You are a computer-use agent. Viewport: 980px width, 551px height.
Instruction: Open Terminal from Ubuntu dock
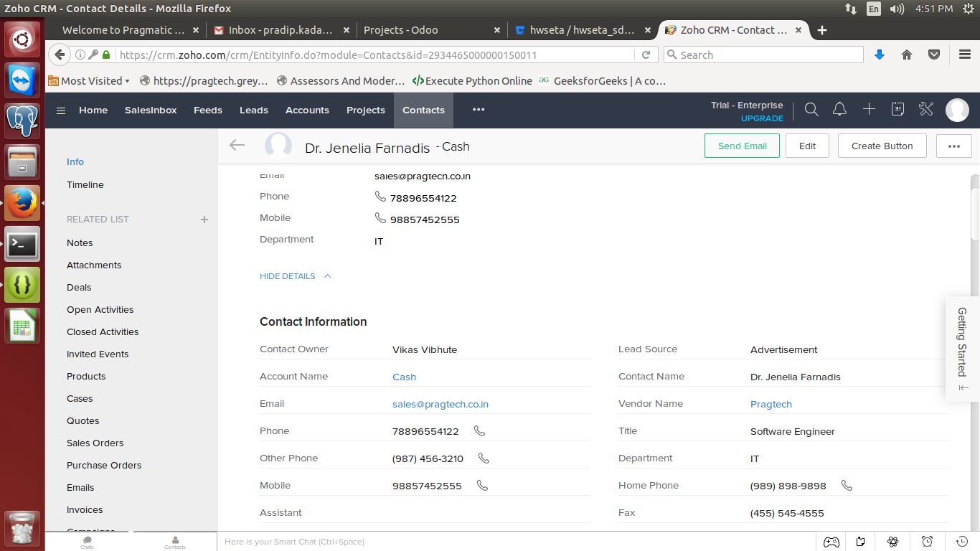[x=23, y=245]
